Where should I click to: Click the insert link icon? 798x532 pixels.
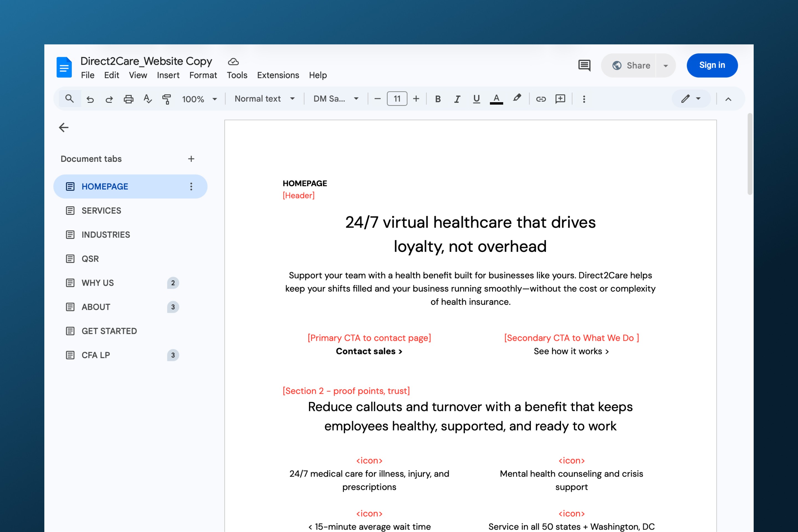(541, 99)
